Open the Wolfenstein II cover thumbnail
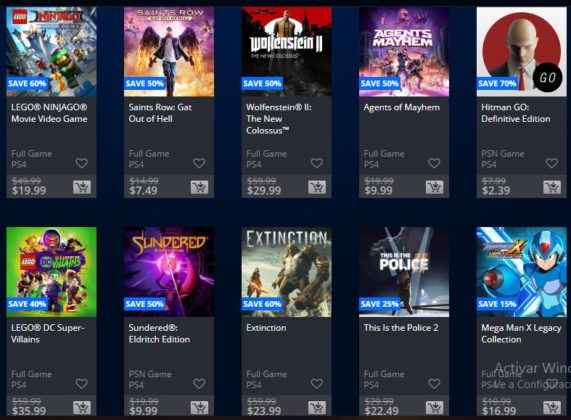The width and height of the screenshot is (571, 420). pyautogui.click(x=287, y=51)
